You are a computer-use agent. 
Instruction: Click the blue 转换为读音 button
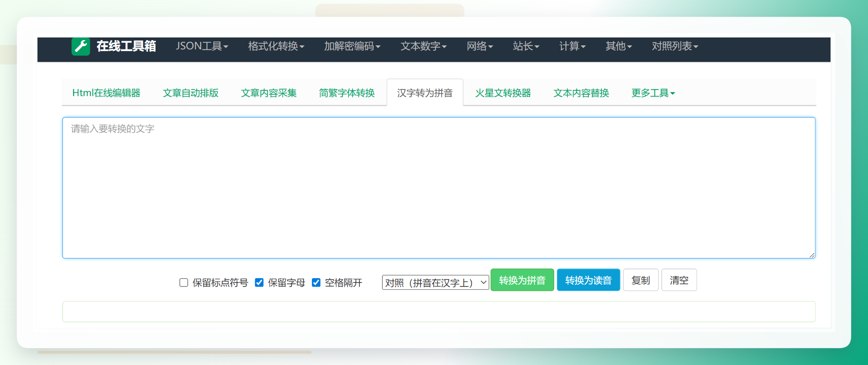588,280
